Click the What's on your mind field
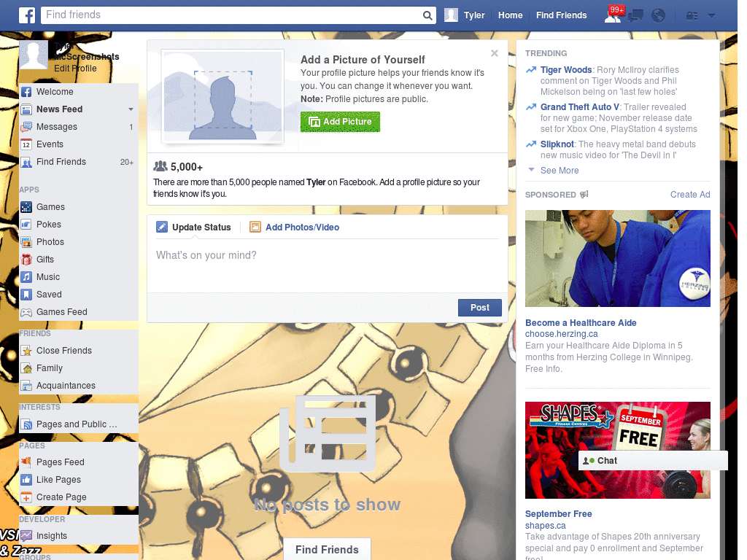Screen dimensions: 747x560 [x=328, y=265]
